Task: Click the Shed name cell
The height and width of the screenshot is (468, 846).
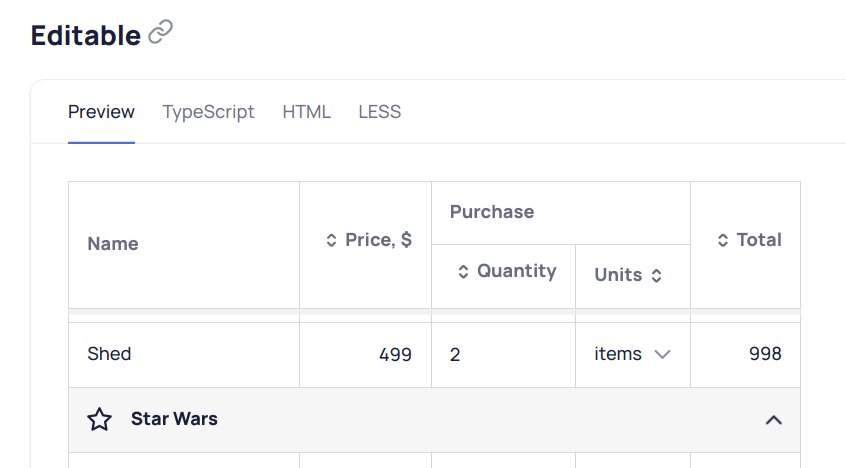Action: [110, 354]
